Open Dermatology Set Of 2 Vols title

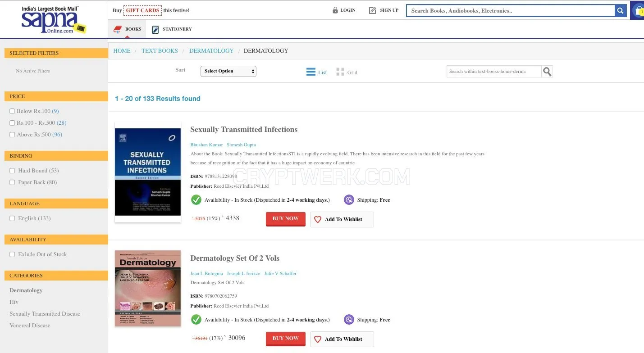235,258
